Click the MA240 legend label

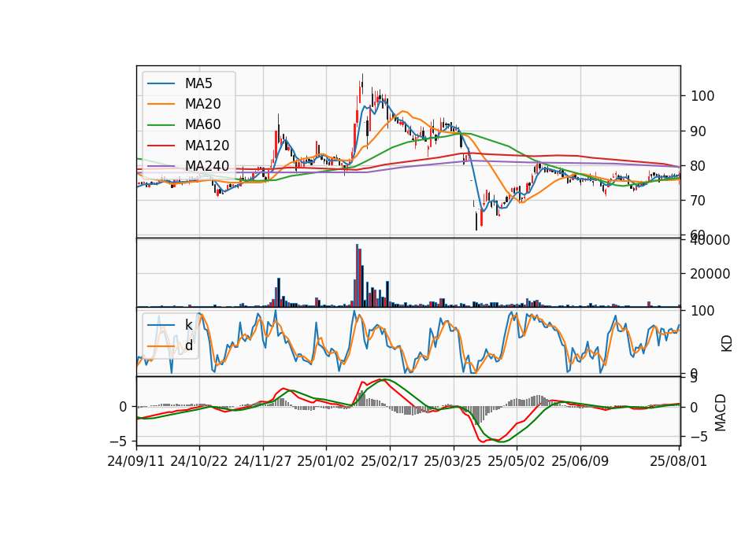(x=207, y=166)
